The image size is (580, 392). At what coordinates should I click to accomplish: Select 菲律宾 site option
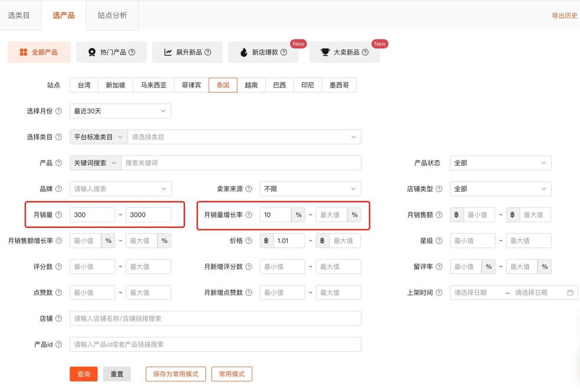pos(191,85)
